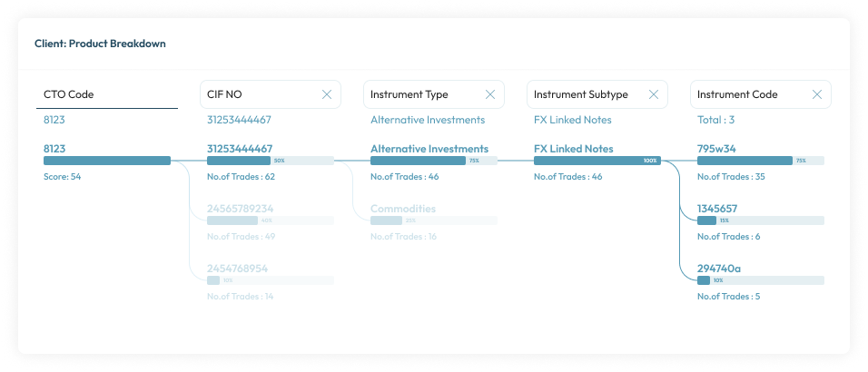Clear Instrument Subtype filter using X icon

point(654,94)
